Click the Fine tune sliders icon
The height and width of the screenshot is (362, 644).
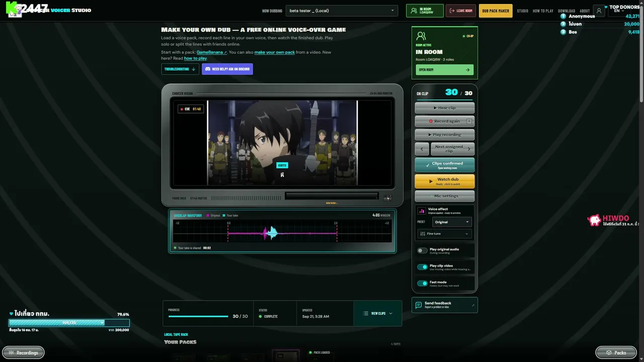point(422,234)
